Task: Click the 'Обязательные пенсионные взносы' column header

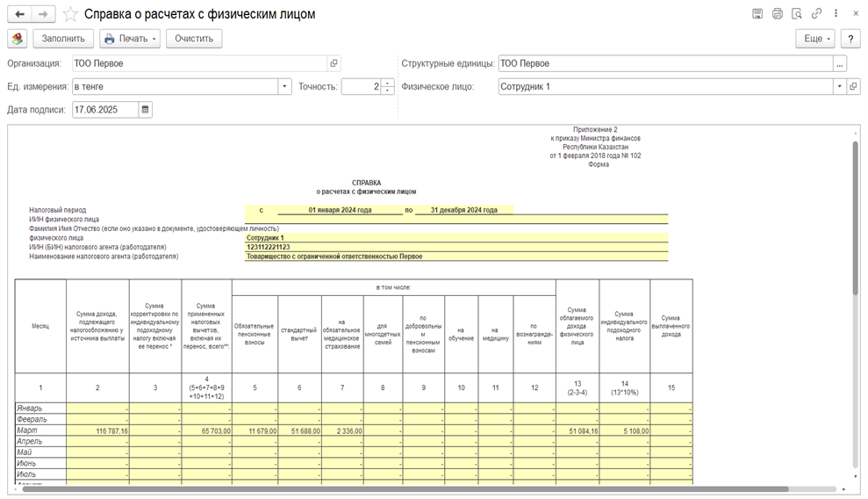Action: 255,334
